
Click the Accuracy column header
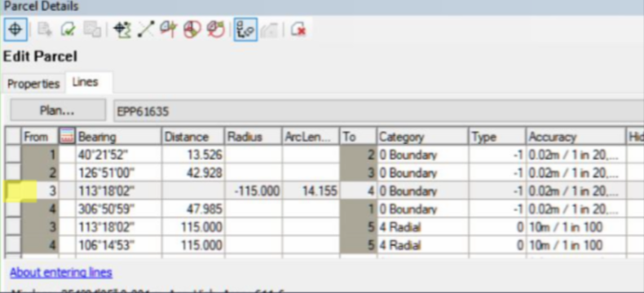(575, 137)
